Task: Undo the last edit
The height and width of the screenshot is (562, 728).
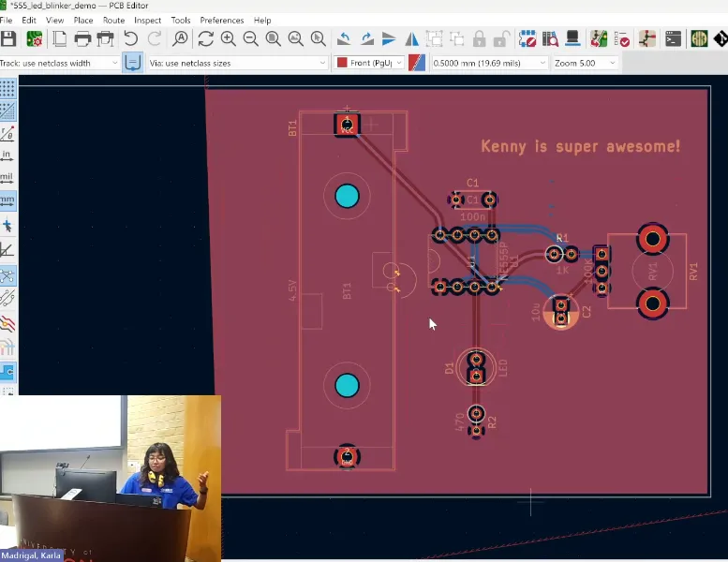Action: (131, 39)
